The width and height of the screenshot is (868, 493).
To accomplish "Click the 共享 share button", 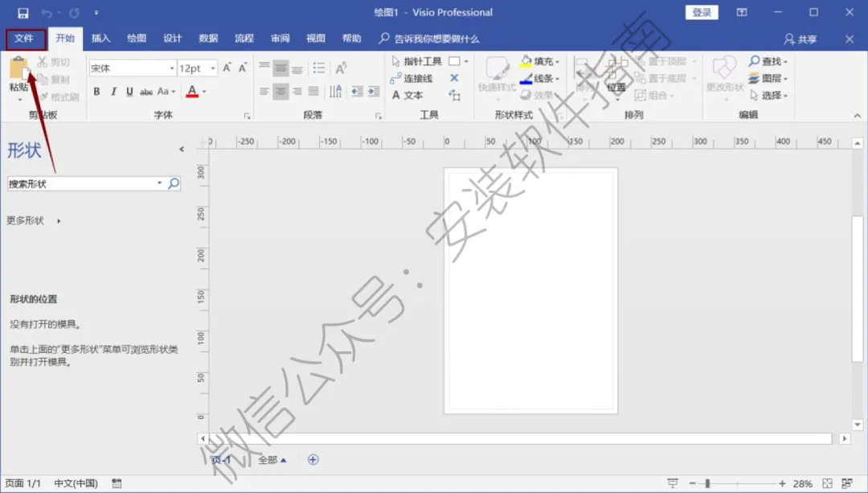I will (x=800, y=39).
